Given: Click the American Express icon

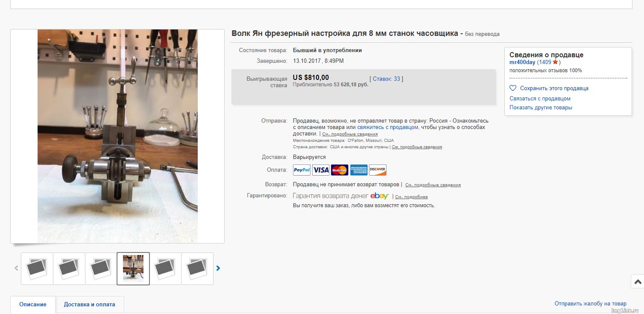Looking at the screenshot, I should [x=359, y=170].
